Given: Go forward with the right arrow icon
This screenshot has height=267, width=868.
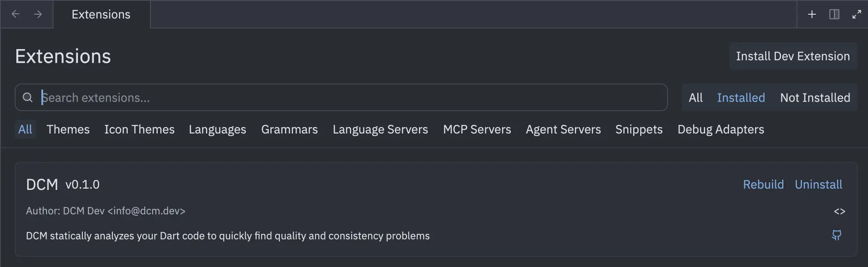Looking at the screenshot, I should point(38,14).
